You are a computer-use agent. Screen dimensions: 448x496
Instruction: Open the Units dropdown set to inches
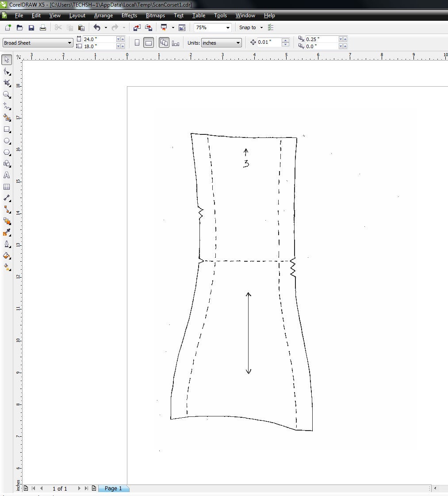pos(237,42)
